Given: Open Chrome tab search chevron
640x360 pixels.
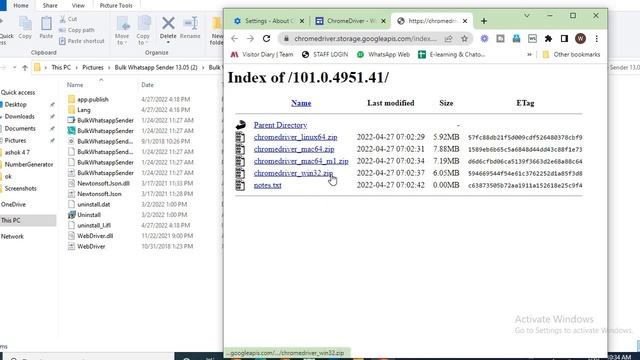Looking at the screenshot, I should (x=527, y=16).
